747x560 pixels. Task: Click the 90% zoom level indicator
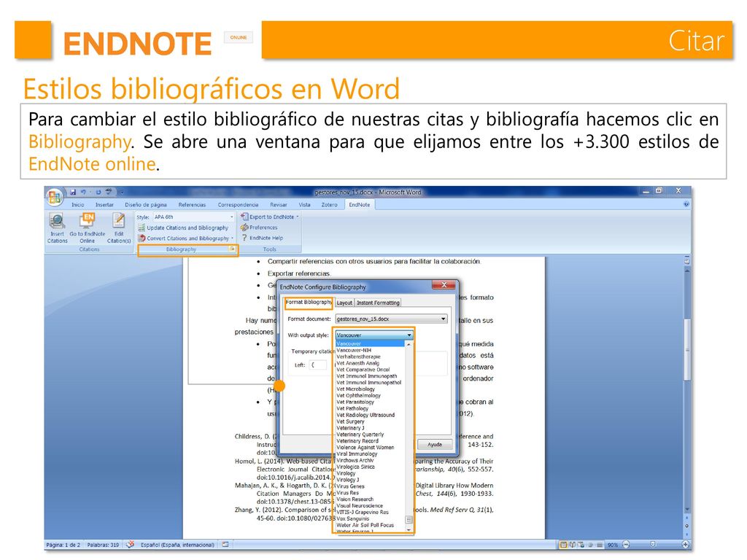(x=613, y=545)
